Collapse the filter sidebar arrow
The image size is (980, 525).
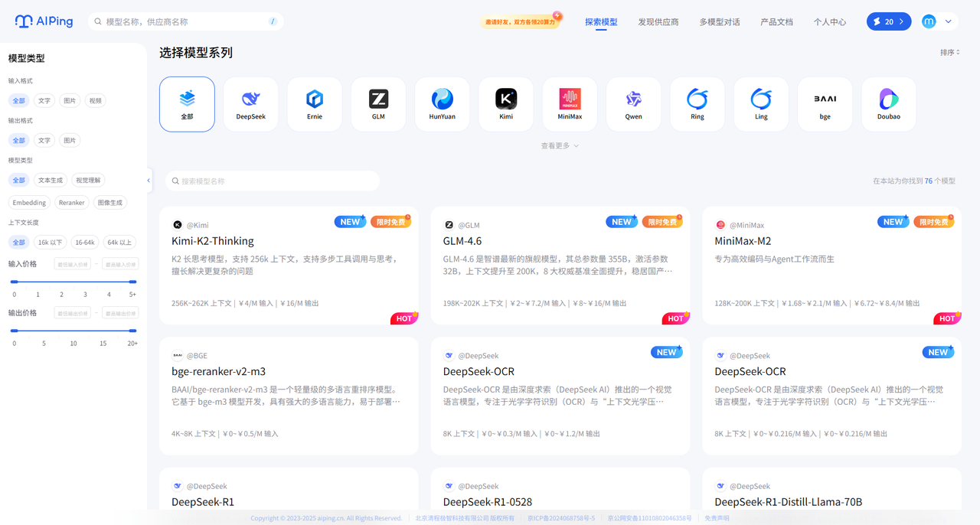coord(149,181)
